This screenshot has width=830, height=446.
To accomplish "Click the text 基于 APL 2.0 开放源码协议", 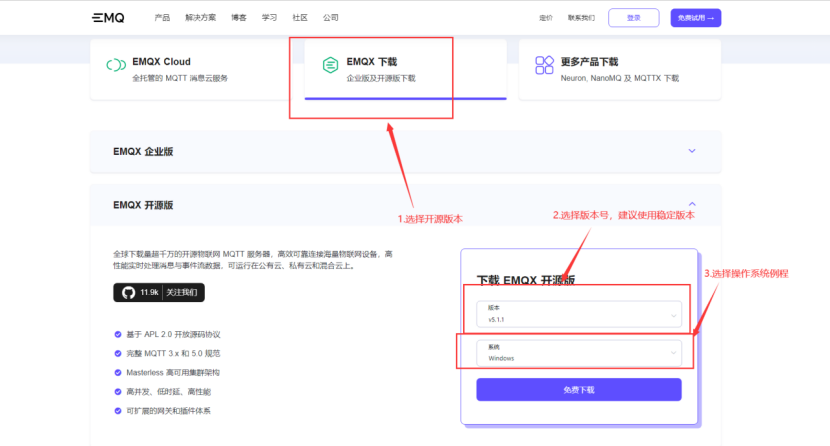I will 173,334.
